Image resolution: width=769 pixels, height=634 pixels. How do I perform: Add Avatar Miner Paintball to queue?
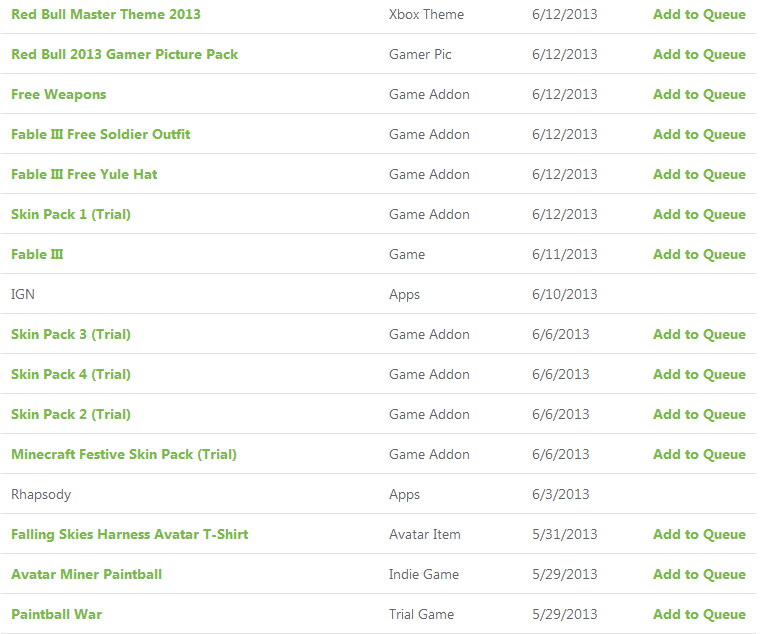pyautogui.click(x=699, y=575)
